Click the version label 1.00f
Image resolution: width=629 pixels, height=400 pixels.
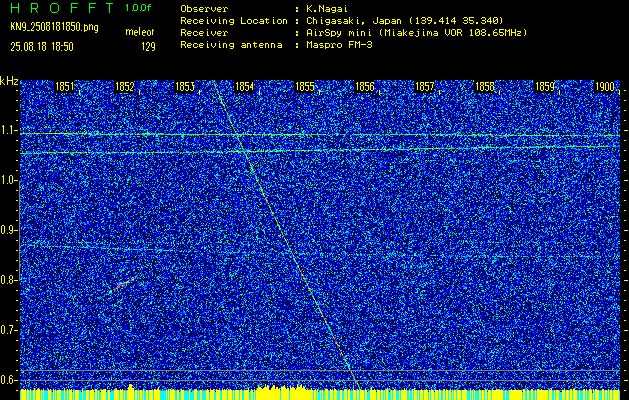tap(138, 8)
